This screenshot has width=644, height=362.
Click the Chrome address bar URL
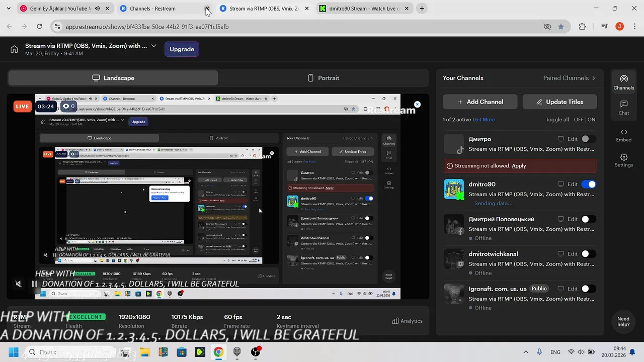tap(147, 27)
